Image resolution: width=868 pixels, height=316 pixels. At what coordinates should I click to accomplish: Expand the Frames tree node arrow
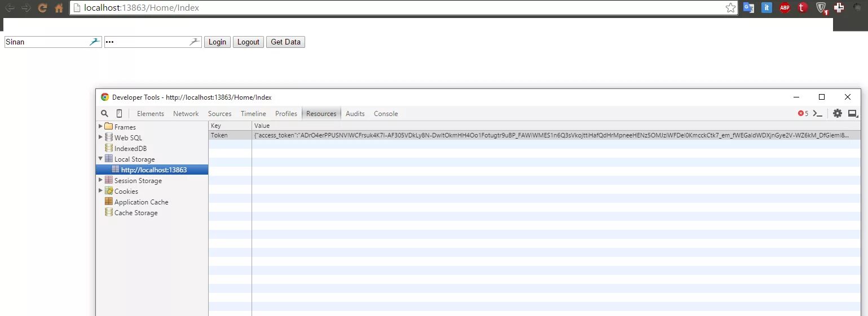101,127
